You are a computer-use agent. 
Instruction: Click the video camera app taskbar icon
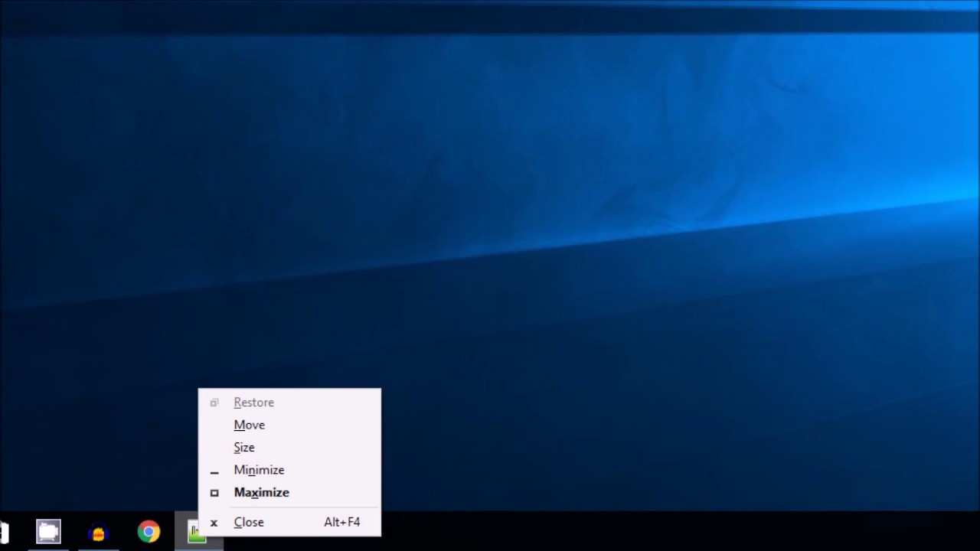(48, 531)
